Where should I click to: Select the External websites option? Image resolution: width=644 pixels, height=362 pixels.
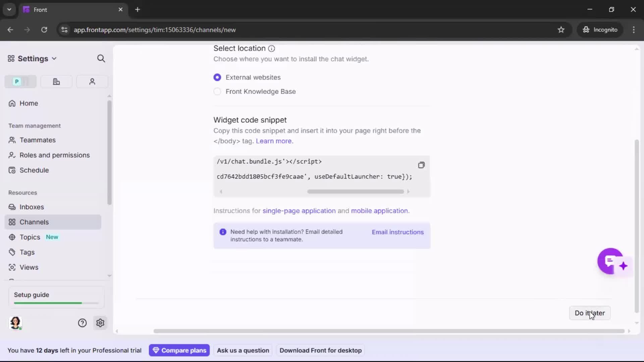click(217, 77)
